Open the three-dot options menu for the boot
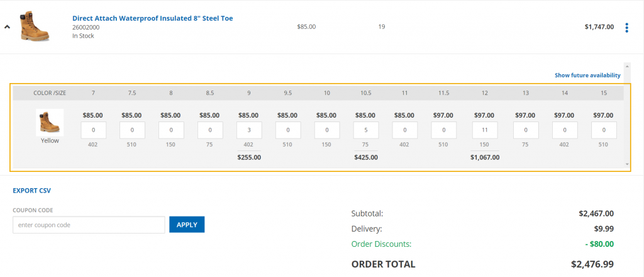644x277 pixels. tap(626, 27)
